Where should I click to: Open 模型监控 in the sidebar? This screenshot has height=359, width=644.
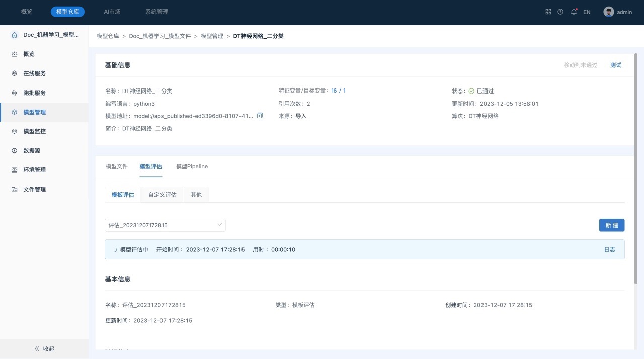34,131
